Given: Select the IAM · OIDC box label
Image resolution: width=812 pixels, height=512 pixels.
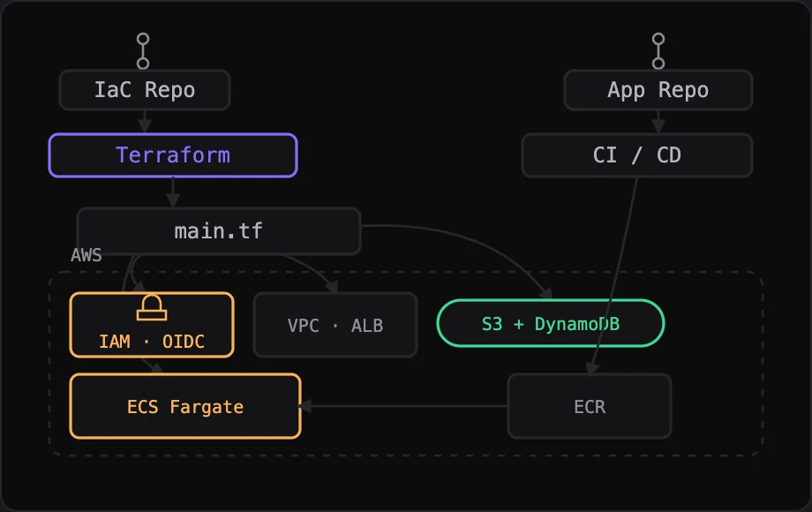Looking at the screenshot, I should pyautogui.click(x=152, y=342).
